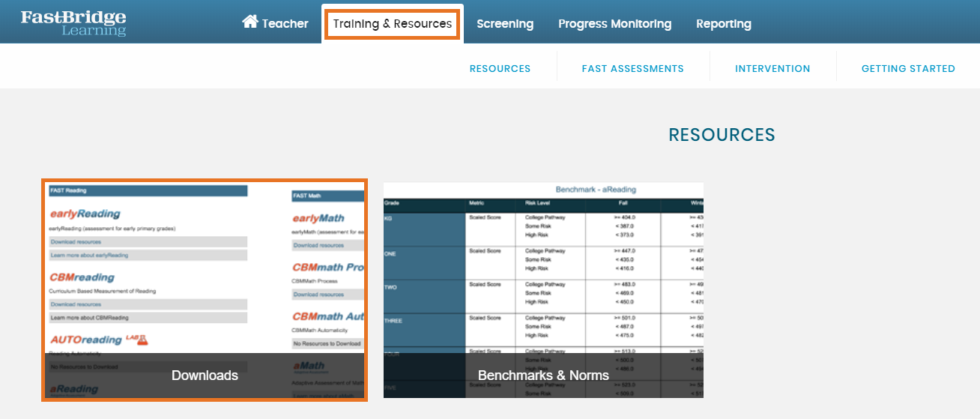Open the GETTING STARTED submenu link
This screenshot has height=419, width=980.
(908, 68)
